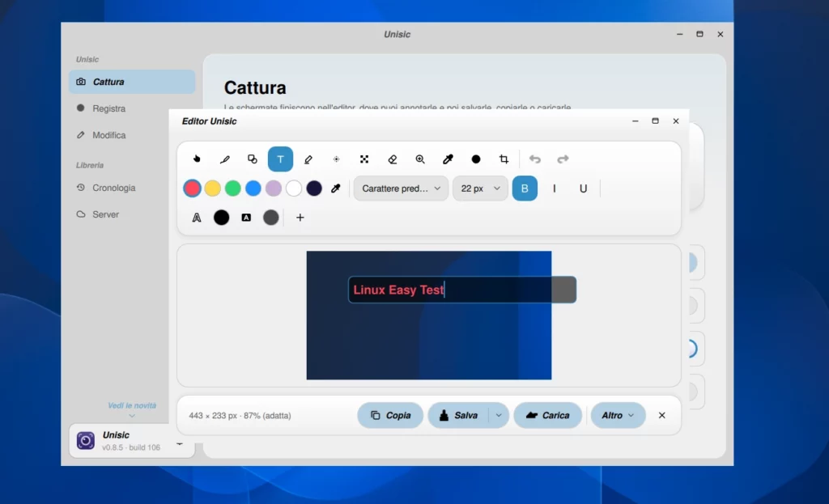
Task: Select the hand pointer tool
Action: pos(197,159)
